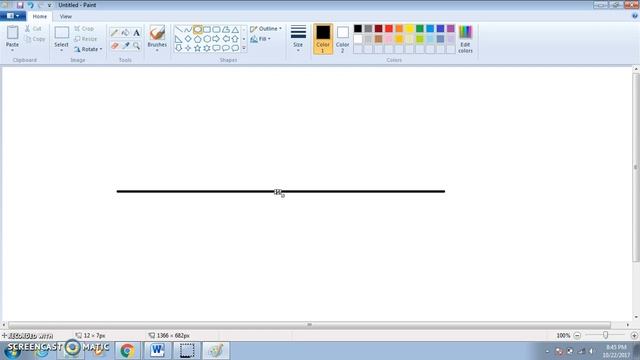Open the Paste dropdown arrow
Screen dimensions: 640x360
click(12, 50)
